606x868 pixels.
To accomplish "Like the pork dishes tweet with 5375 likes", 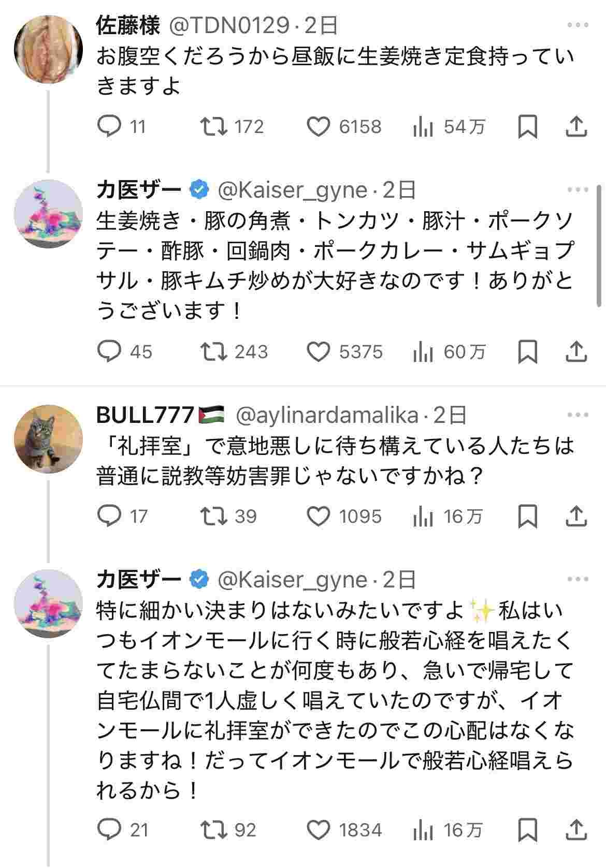I will (319, 352).
